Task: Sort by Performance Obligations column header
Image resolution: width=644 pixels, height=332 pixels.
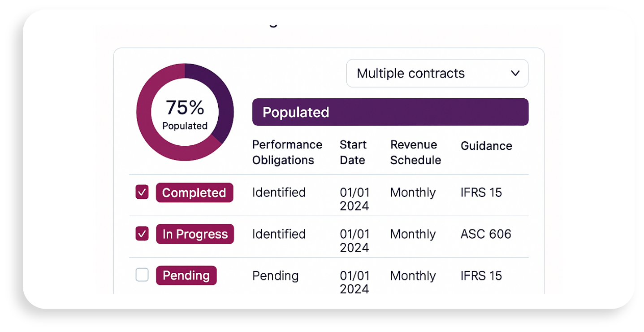Action: [287, 152]
